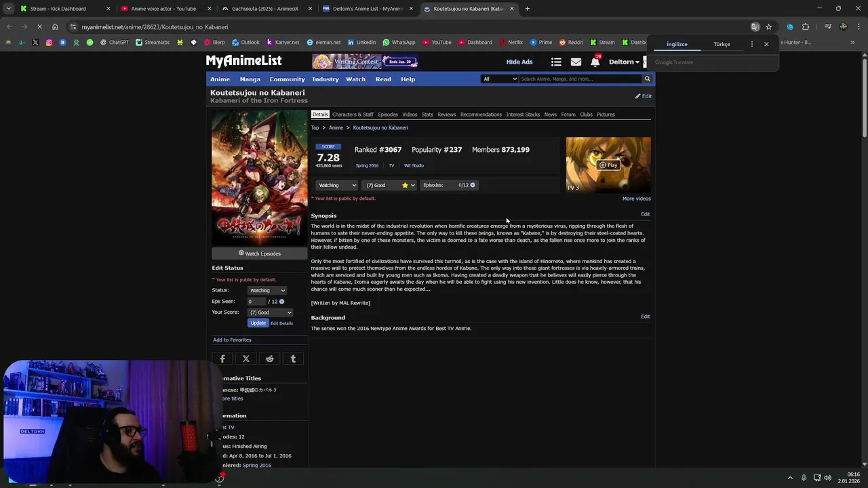The width and height of the screenshot is (868, 488).
Task: Click the More videos link
Action: coord(637,199)
